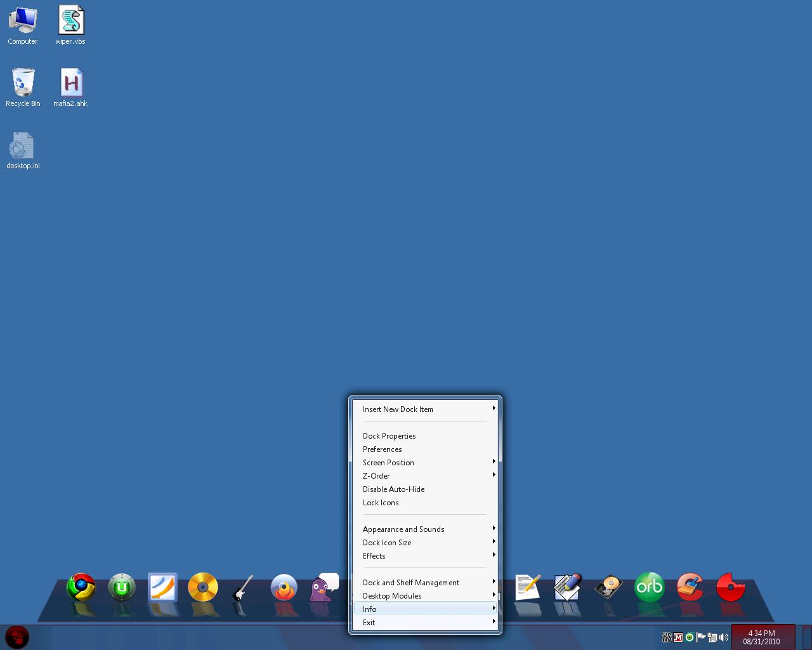Click the hard drive dock icon

608,587
